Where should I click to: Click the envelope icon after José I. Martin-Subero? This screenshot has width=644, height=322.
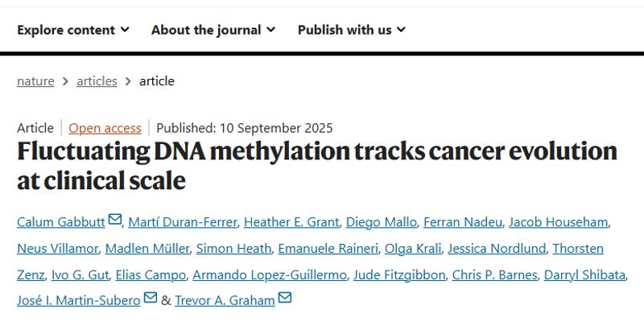[x=151, y=299]
